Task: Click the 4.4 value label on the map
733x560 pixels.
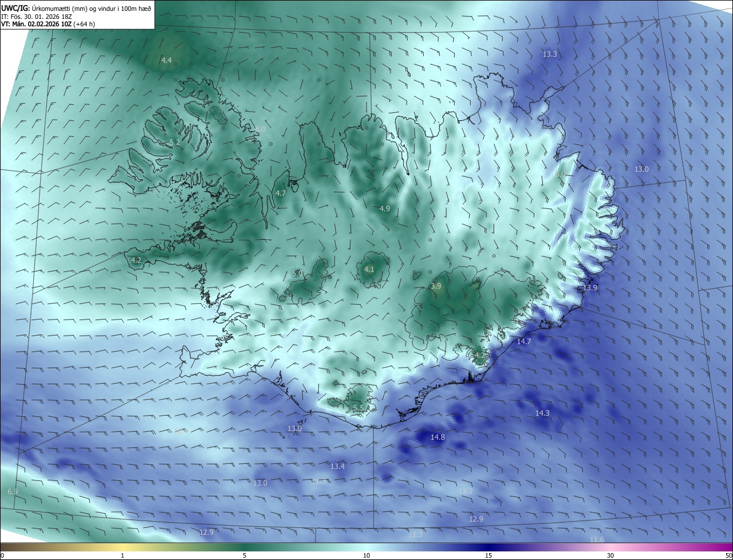Action: [x=166, y=60]
